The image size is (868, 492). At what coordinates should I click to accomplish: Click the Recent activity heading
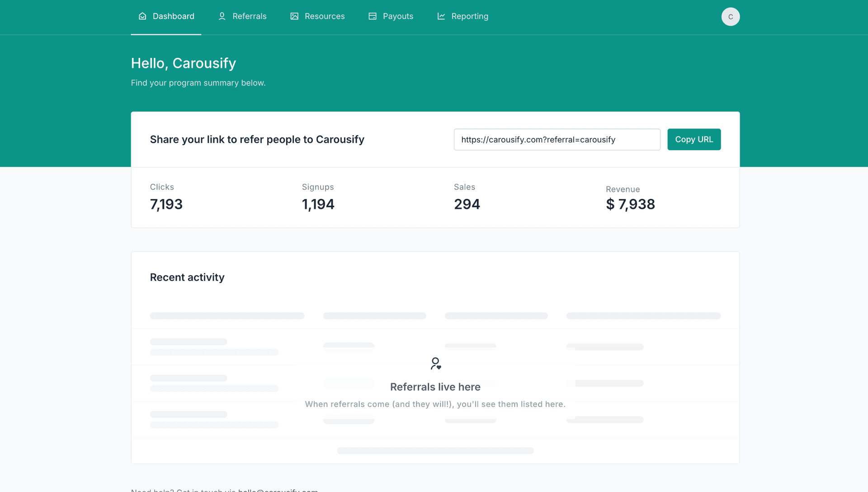[x=187, y=277]
